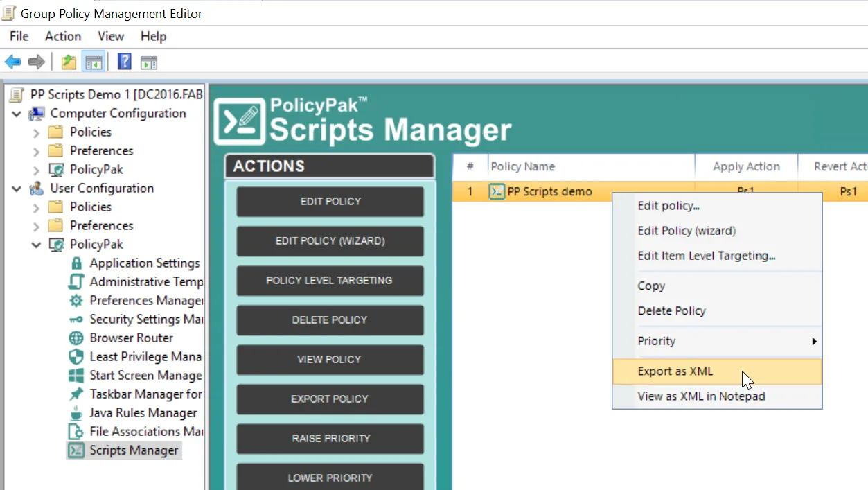Image resolution: width=868 pixels, height=490 pixels.
Task: Select Browser Router label in the tree
Action: tap(131, 338)
